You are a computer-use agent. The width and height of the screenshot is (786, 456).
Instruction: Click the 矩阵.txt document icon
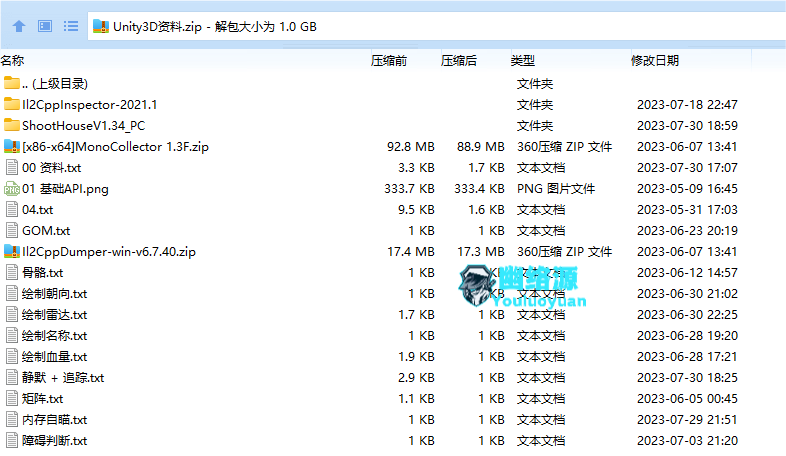tap(12, 399)
